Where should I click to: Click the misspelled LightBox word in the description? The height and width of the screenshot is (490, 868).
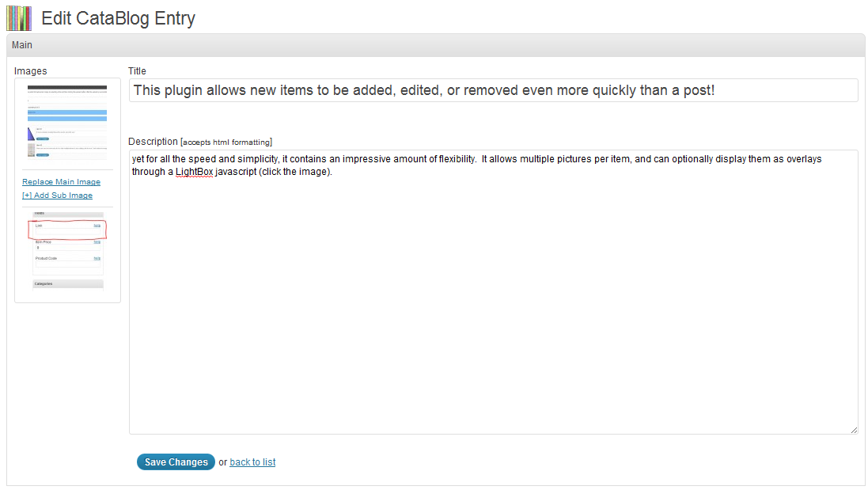195,172
